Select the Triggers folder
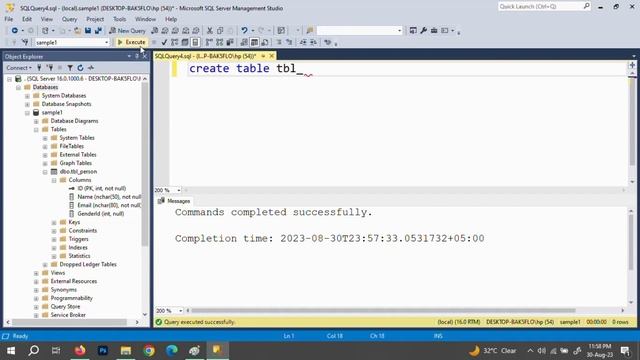Viewport: 640px width, 360px height. (78, 239)
